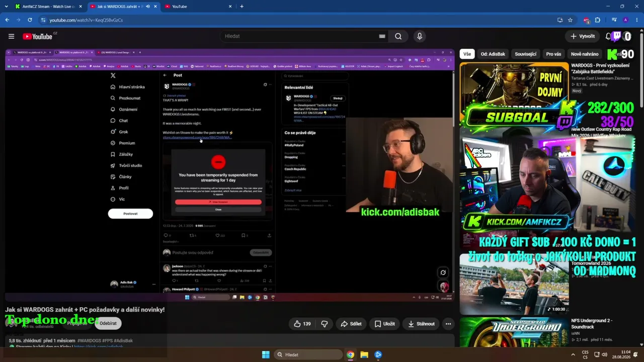Click the media control icon in Chrome toolbar
This screenshot has width=644, height=362.
click(x=614, y=20)
